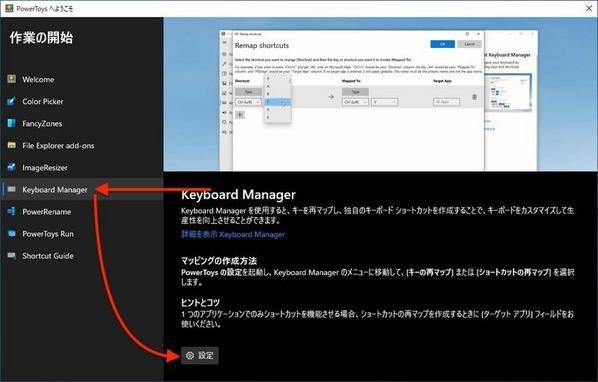This screenshot has height=382, width=598.
Task: Click the PowerToys title bar app icon
Action: coord(9,8)
